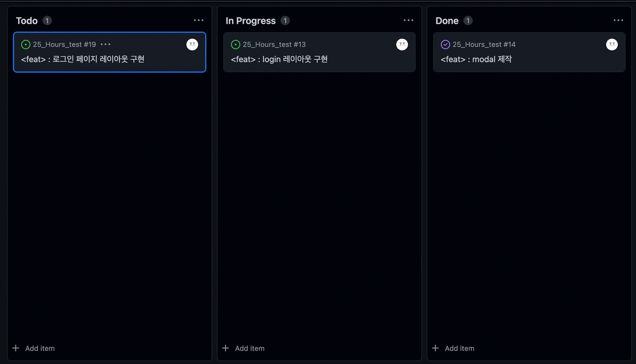Click open issue icon on card #13
636x364 pixels.
coord(235,44)
